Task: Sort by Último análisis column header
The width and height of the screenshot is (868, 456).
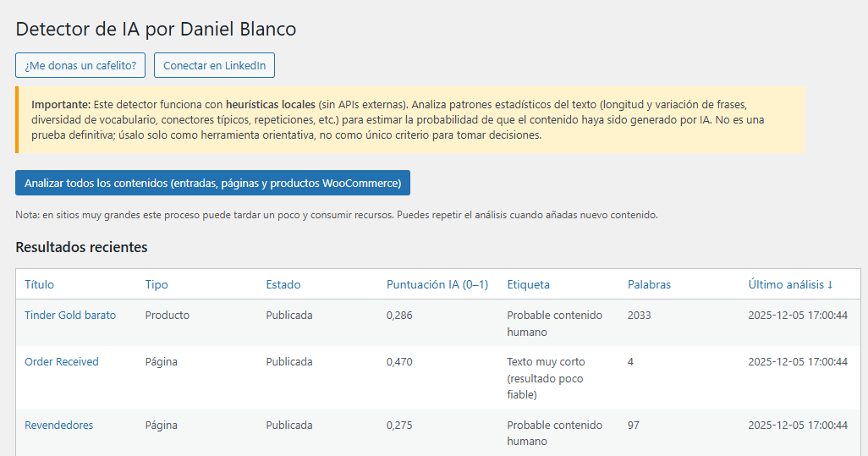Action: coord(790,284)
